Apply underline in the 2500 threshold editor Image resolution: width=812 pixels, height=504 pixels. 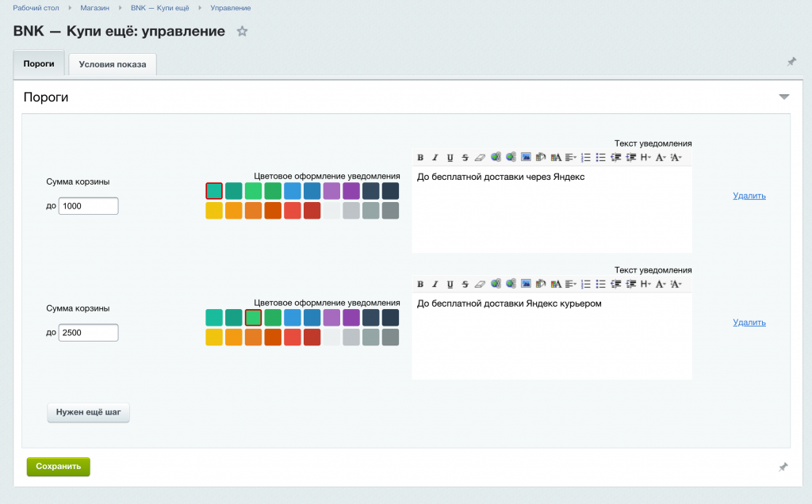pos(450,284)
